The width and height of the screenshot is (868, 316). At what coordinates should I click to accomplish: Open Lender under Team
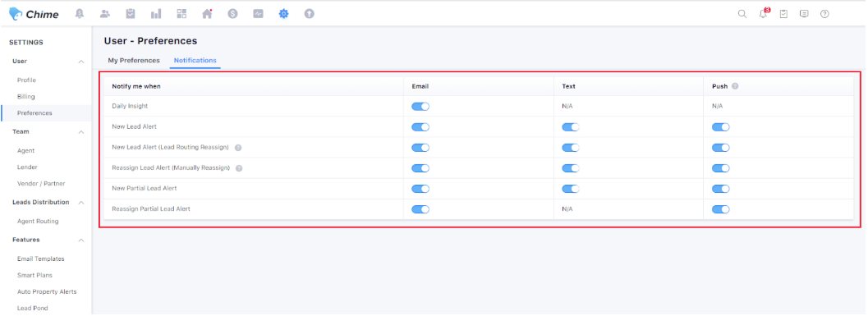tap(27, 167)
